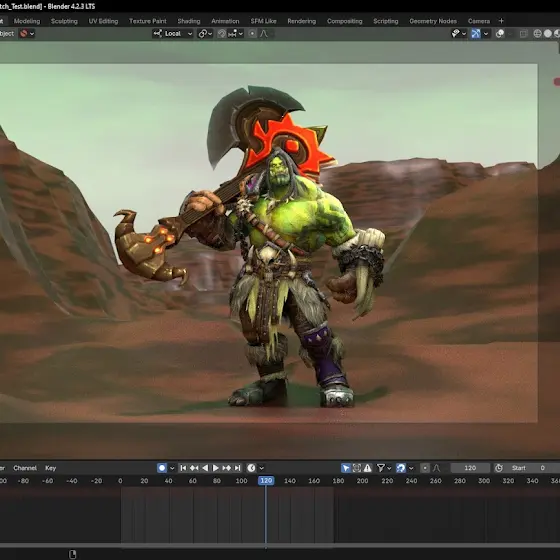The height and width of the screenshot is (560, 560).
Task: Open the red icon dropdown beside Object
Action: pyautogui.click(x=27, y=34)
